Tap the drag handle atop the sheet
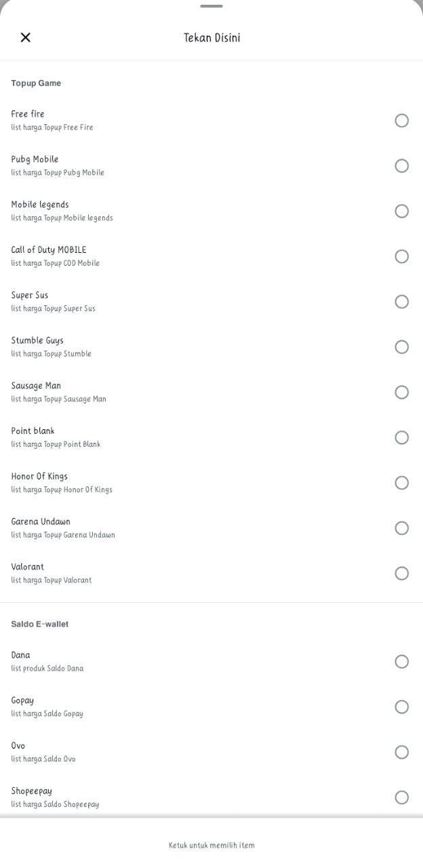This screenshot has width=423, height=868. 211,6
